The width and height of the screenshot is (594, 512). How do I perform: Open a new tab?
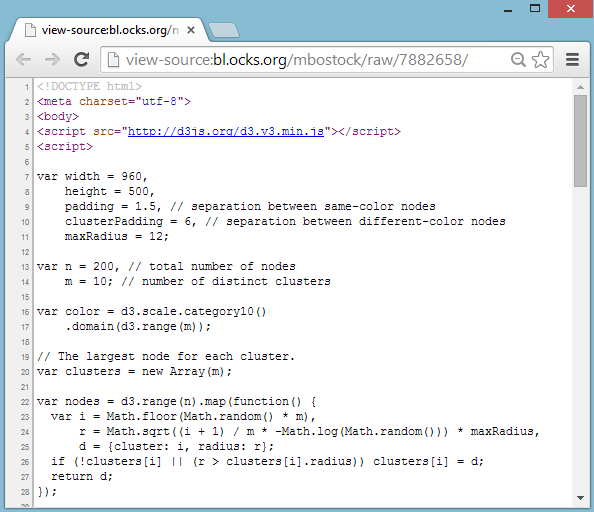[224, 30]
